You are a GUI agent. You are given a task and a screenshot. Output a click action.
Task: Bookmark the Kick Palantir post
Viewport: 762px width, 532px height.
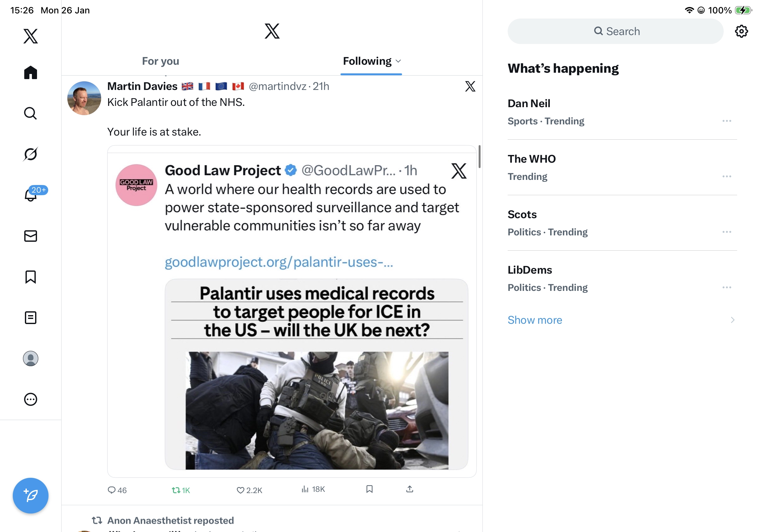pos(370,489)
